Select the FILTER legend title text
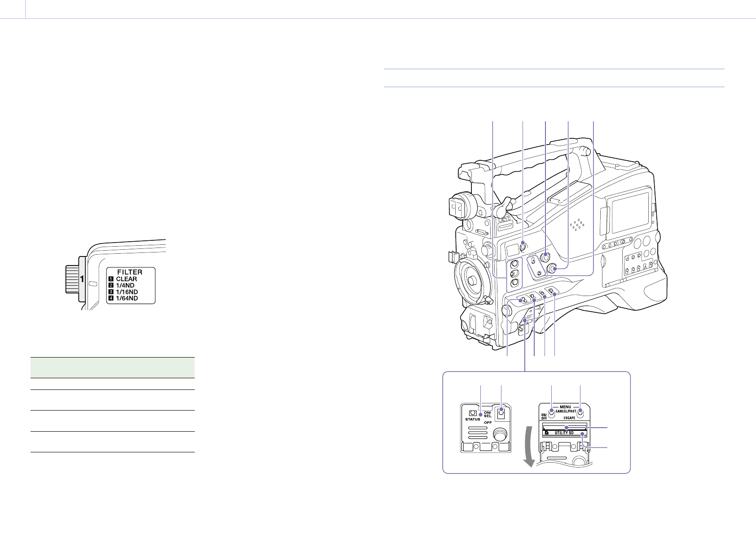This screenshot has height=535, width=756. click(130, 272)
